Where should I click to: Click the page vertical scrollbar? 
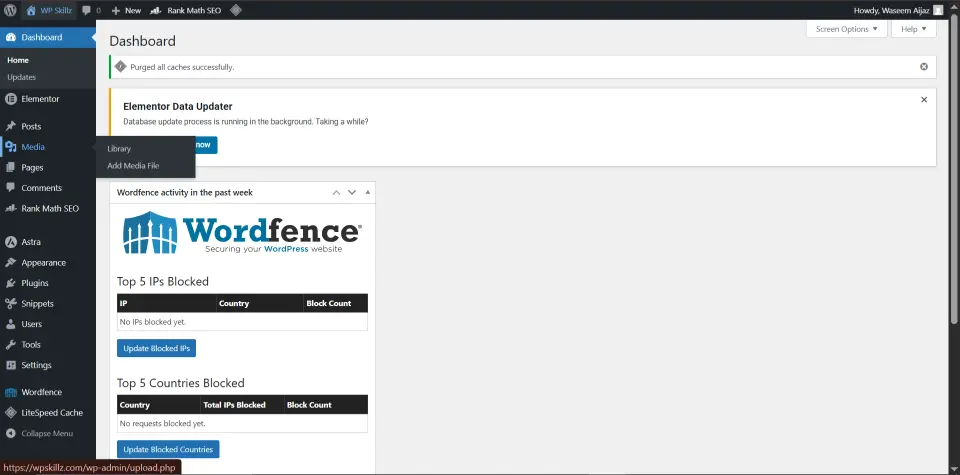coord(954,171)
